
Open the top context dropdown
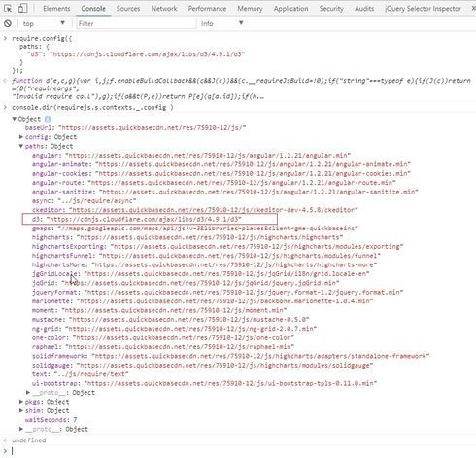click(44, 23)
